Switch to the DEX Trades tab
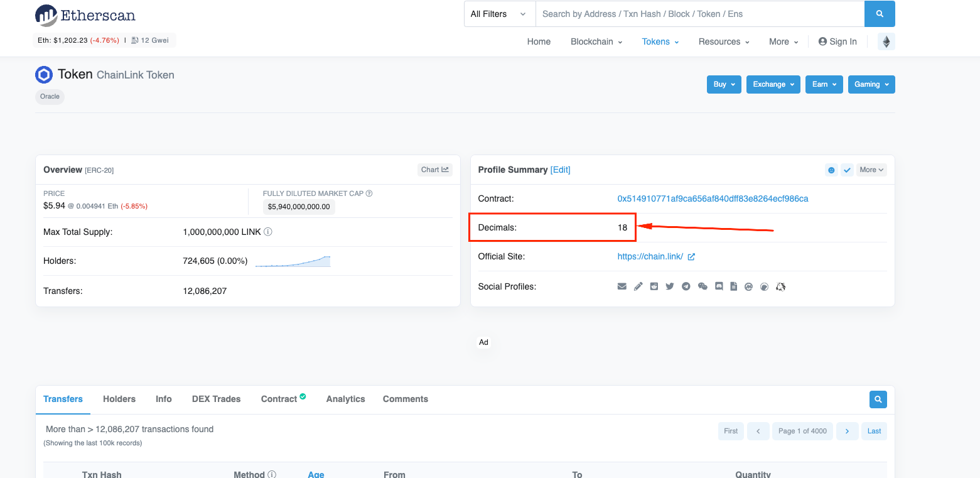This screenshot has width=980, height=478. [216, 399]
